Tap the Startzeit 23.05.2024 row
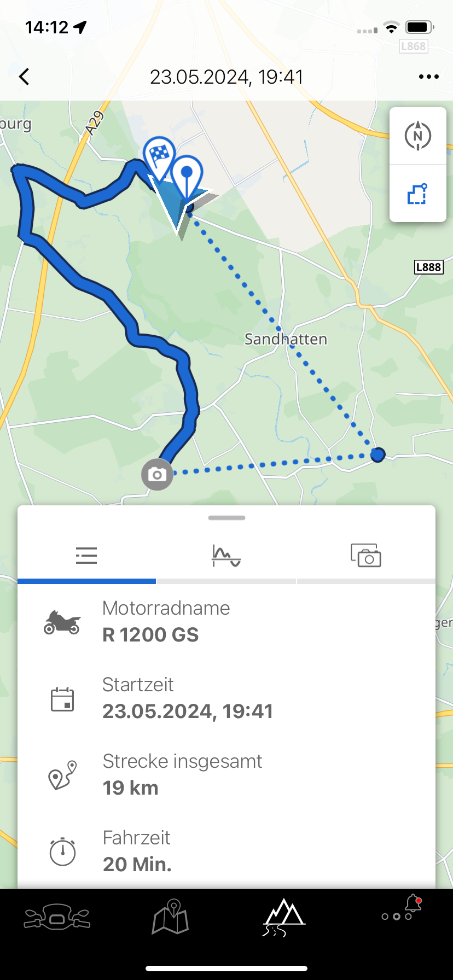Image resolution: width=453 pixels, height=980 pixels. click(226, 698)
